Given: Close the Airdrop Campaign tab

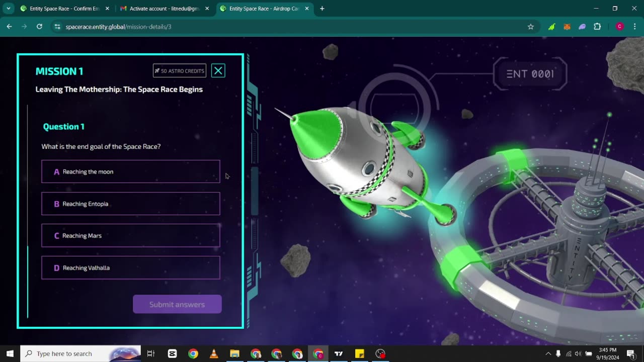Looking at the screenshot, I should click(307, 9).
